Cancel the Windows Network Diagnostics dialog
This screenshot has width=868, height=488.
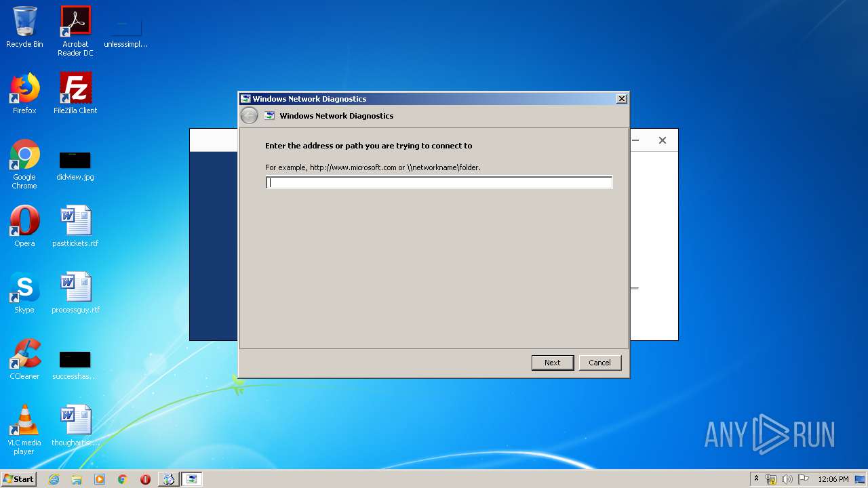[x=599, y=363]
